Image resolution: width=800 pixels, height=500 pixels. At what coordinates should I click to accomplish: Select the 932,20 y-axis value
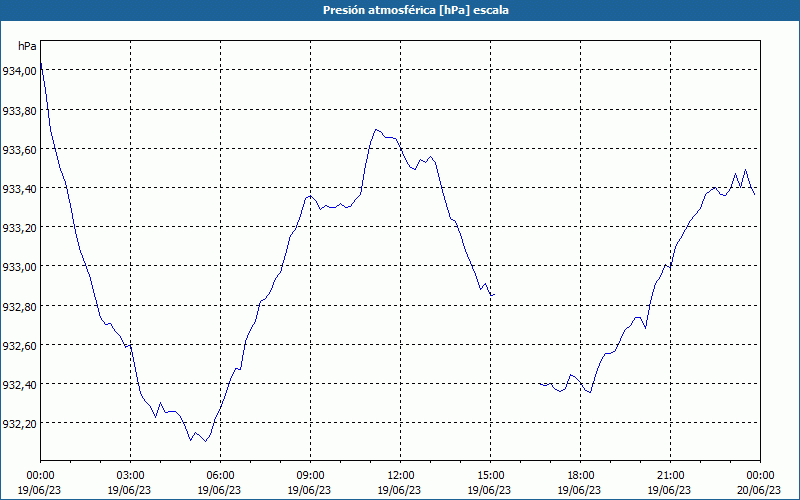pos(19,423)
